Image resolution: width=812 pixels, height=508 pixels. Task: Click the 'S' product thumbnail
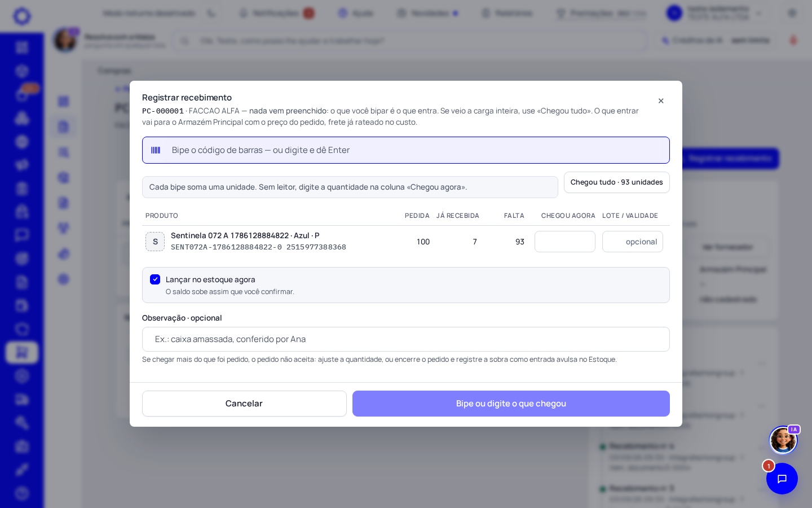tap(155, 242)
